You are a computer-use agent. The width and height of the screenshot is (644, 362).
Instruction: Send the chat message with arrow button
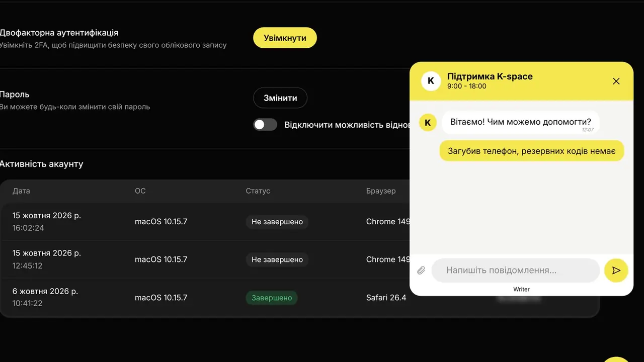pos(616,270)
